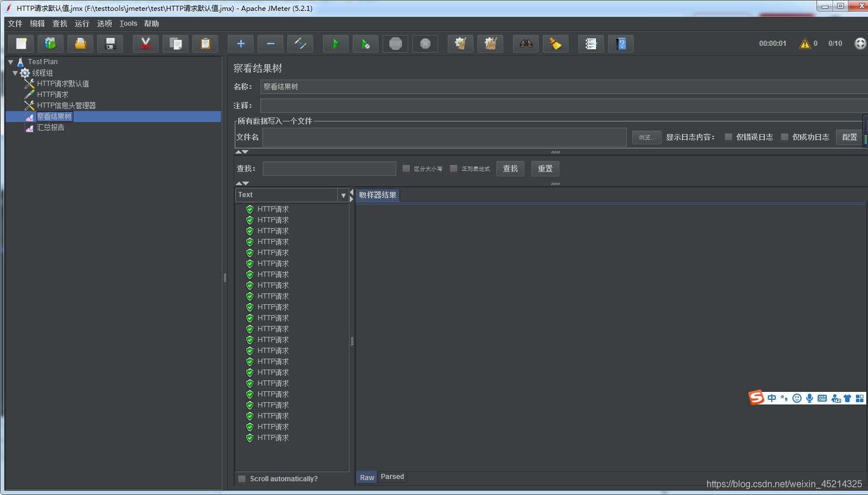Screen dimensions: 868x495
Task: Select 察看结果树 in the tree
Action: [x=54, y=116]
